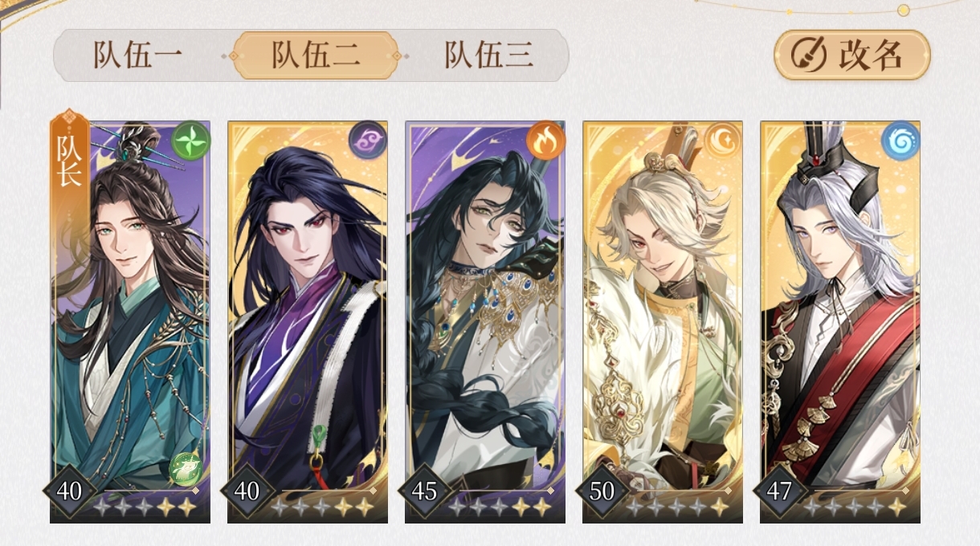Screen dimensions: 980x546
Task: Open the 队伍三 tab
Action: (489, 55)
